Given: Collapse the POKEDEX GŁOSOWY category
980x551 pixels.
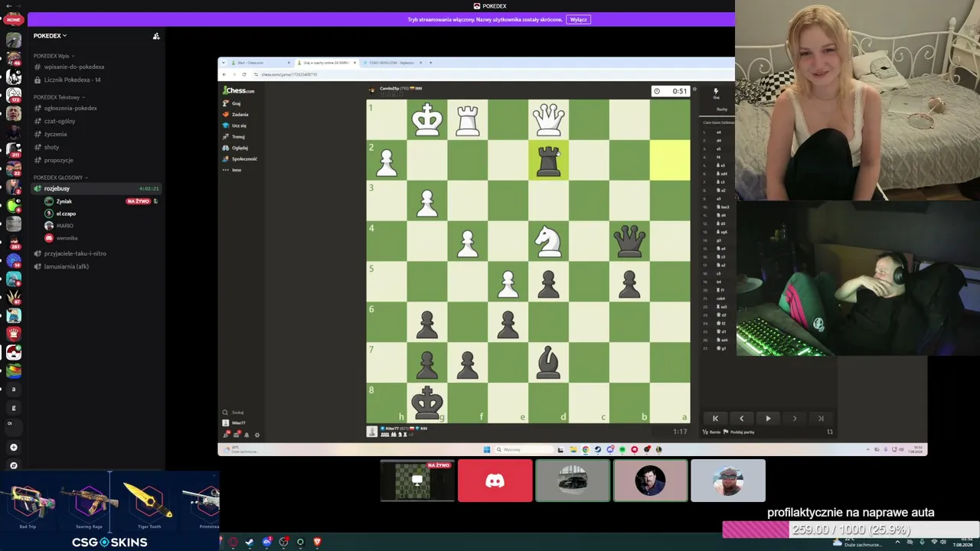Looking at the screenshot, I should (60, 178).
